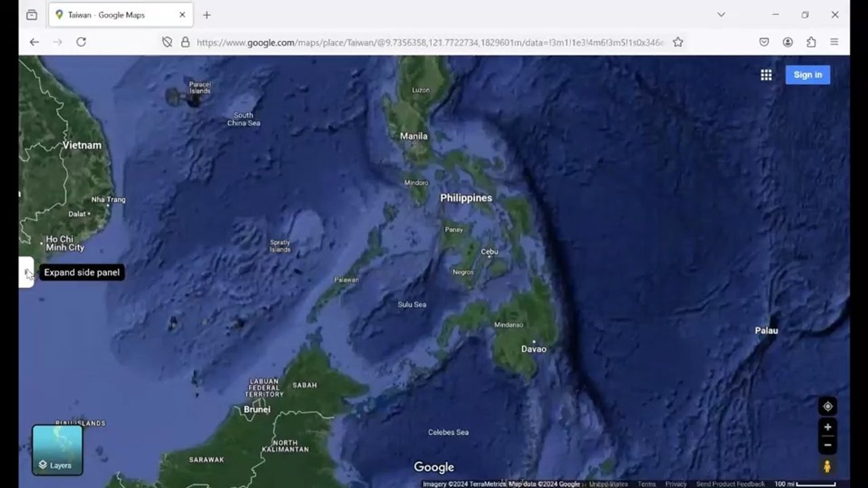This screenshot has height=488, width=868.
Task: Open the Terms link in footer
Action: tap(646, 484)
